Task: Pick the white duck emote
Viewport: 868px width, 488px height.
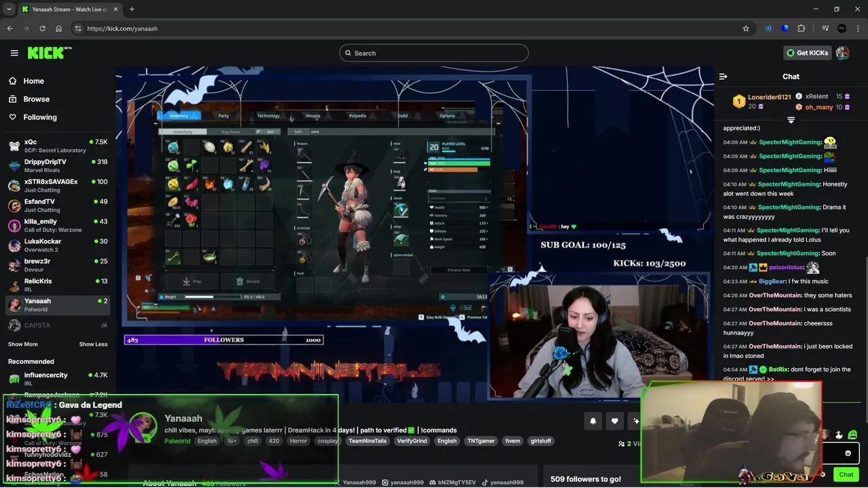Action: tap(839, 435)
